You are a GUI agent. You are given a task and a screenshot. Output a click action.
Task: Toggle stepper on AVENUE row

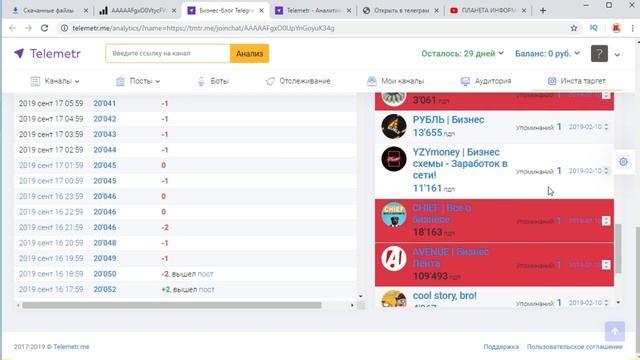click(x=606, y=265)
